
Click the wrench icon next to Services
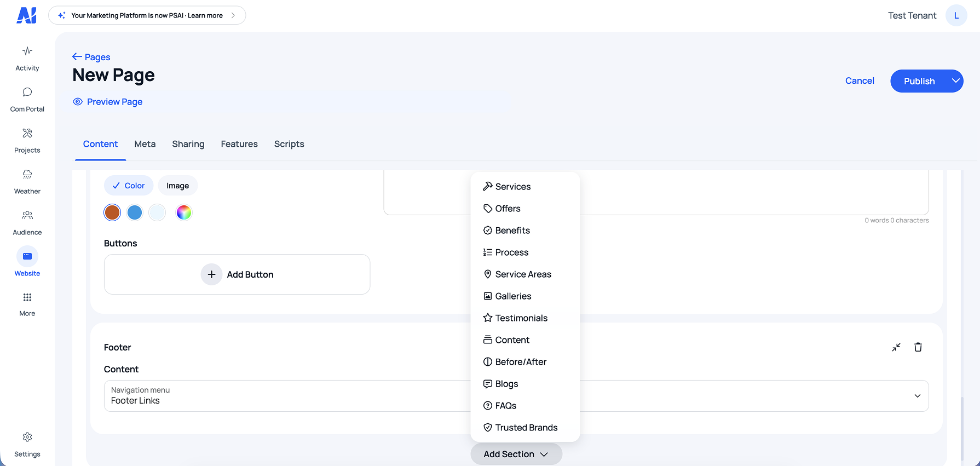(488, 186)
